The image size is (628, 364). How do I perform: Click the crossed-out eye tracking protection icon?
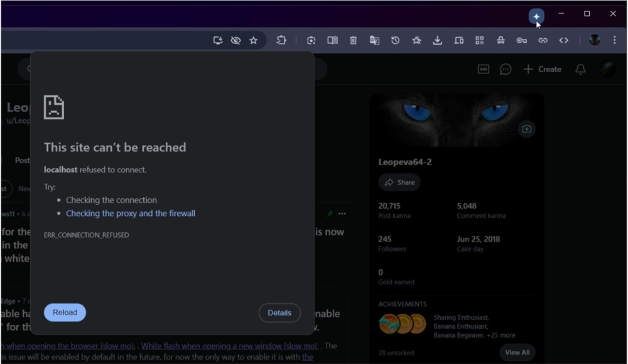(x=235, y=40)
